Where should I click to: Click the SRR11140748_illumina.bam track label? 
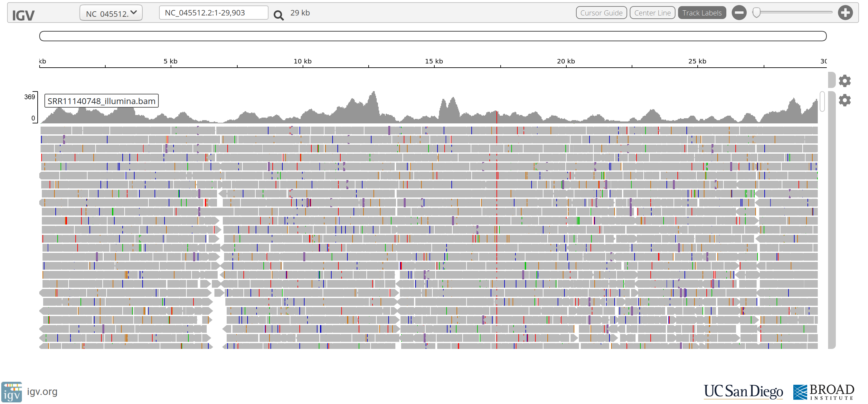pyautogui.click(x=101, y=101)
